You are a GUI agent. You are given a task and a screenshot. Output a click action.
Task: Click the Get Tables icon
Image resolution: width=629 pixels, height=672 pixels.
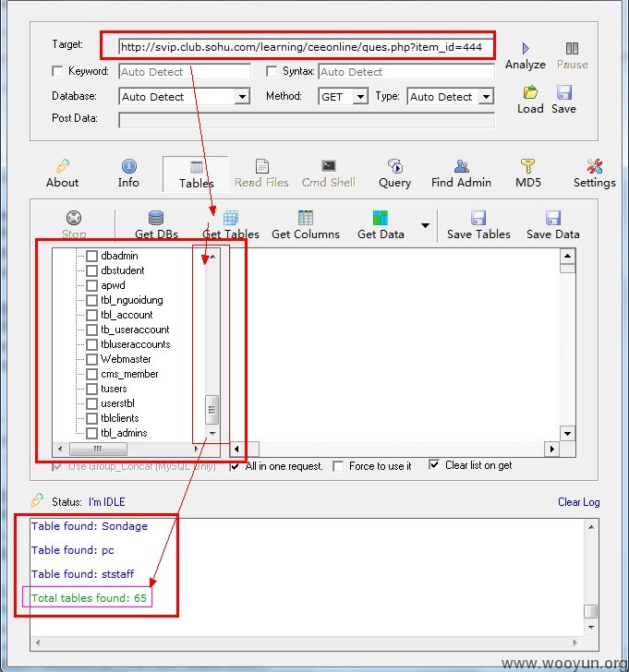point(231,218)
